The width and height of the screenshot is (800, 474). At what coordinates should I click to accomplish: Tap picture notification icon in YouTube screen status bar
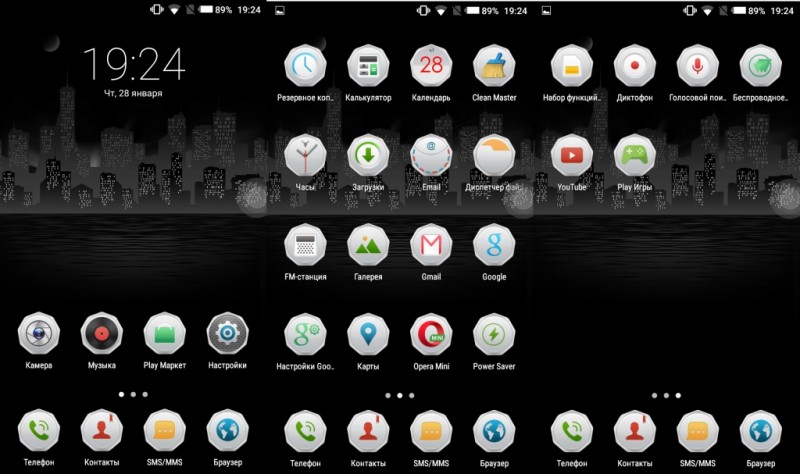546,10
